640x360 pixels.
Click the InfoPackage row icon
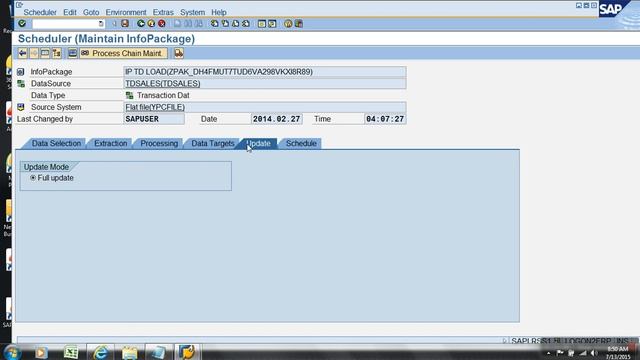(21, 72)
